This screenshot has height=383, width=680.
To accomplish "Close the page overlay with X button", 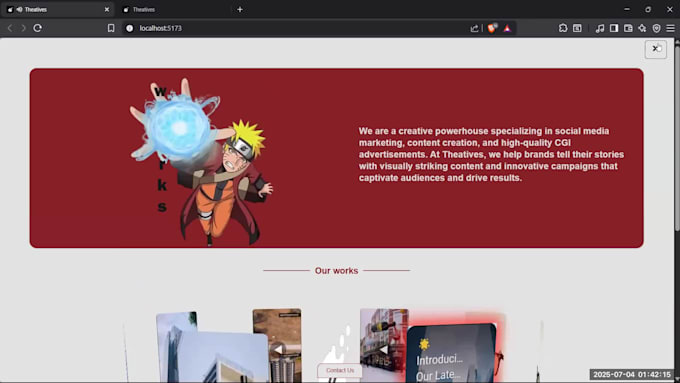I will point(656,49).
